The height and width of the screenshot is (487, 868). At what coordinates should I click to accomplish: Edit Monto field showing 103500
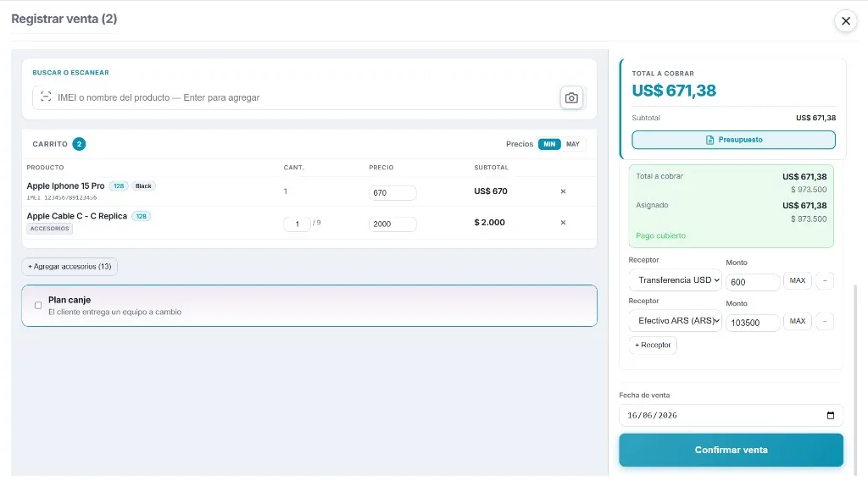point(753,324)
